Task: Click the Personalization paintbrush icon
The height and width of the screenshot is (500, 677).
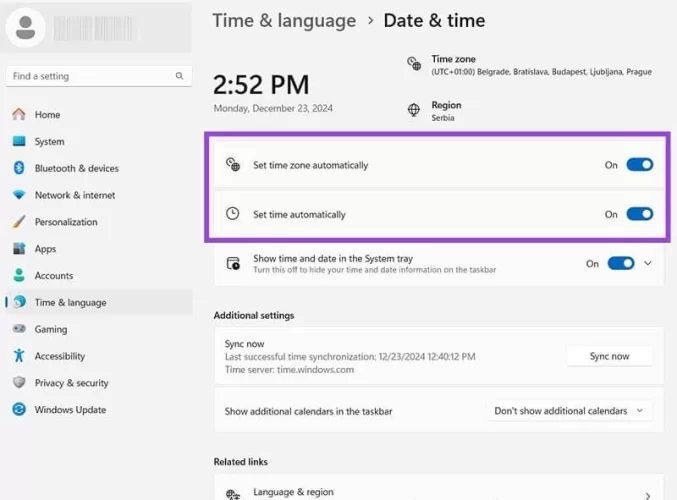Action: coord(19,222)
